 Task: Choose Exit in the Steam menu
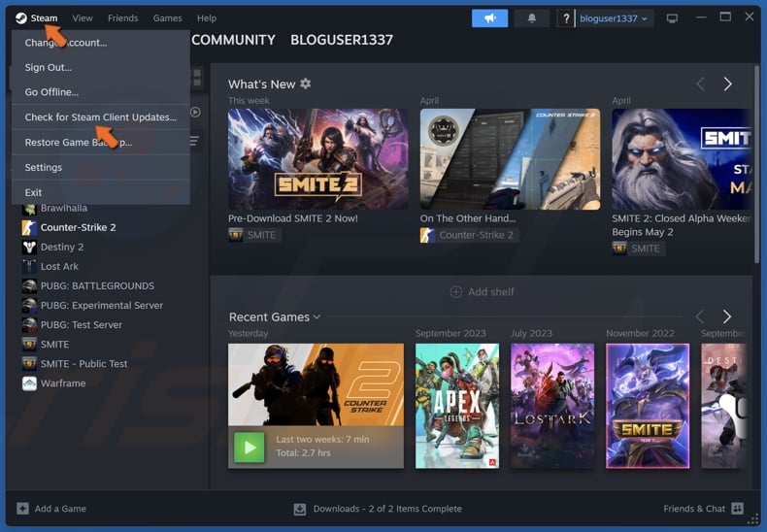pos(101,192)
